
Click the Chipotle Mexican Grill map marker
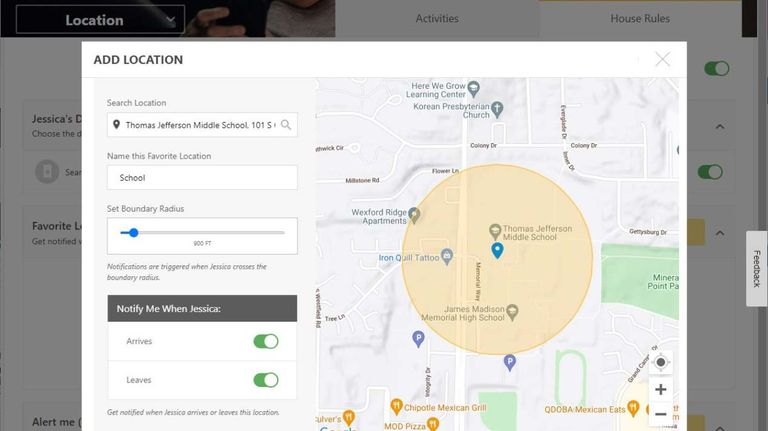coord(397,406)
